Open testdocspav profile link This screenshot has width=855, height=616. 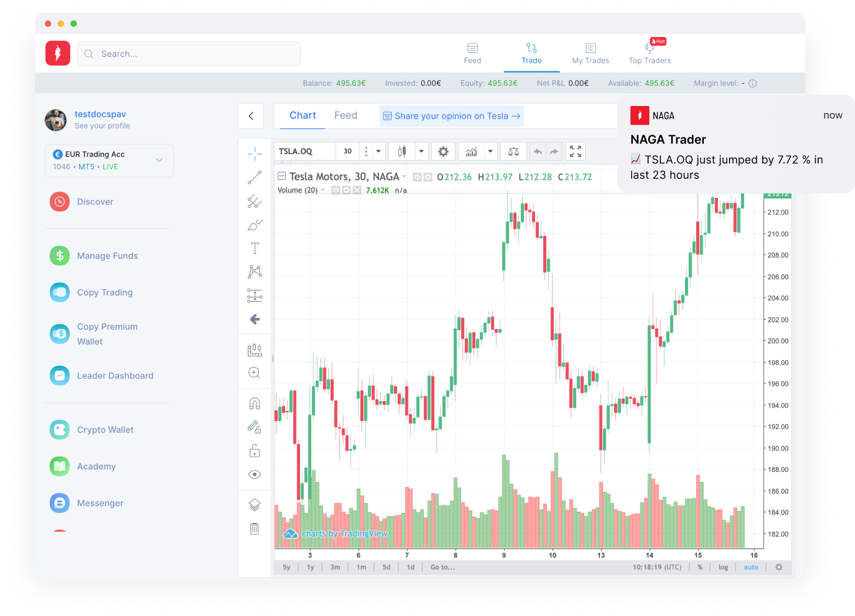point(100,114)
